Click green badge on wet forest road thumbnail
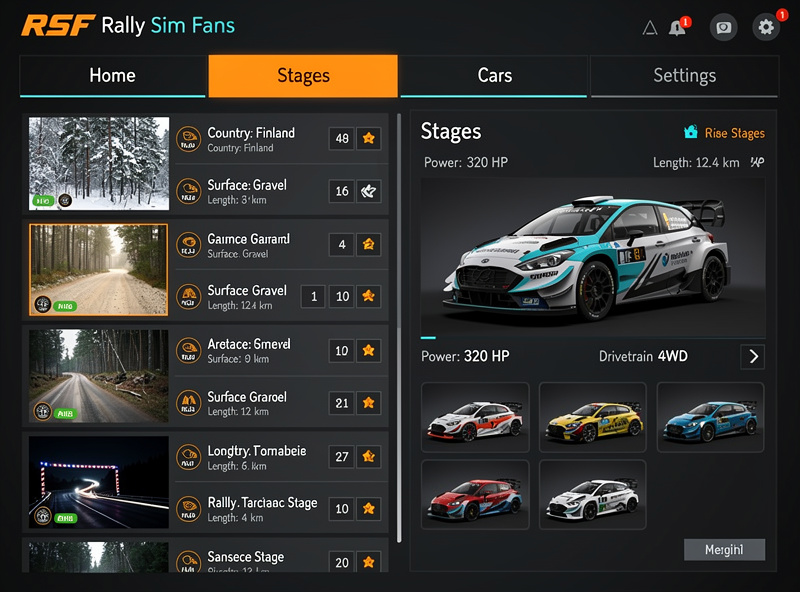Image resolution: width=800 pixels, height=592 pixels. pos(65,413)
